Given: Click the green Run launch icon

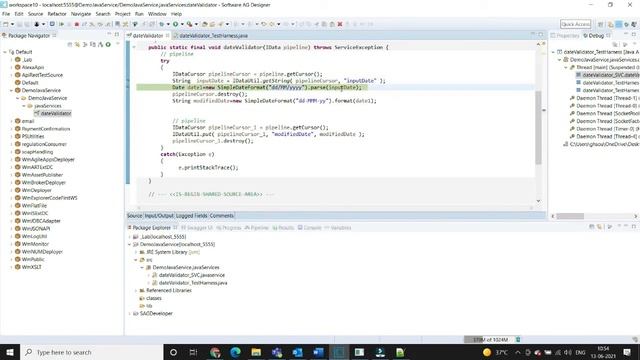Looking at the screenshot, I should (x=176, y=24).
